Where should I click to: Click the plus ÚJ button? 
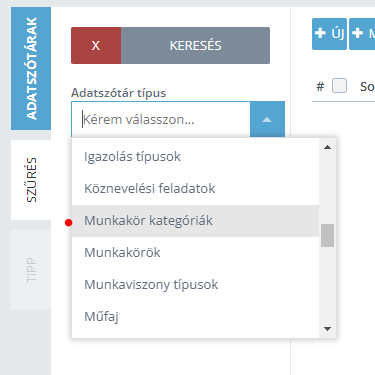pyautogui.click(x=329, y=34)
